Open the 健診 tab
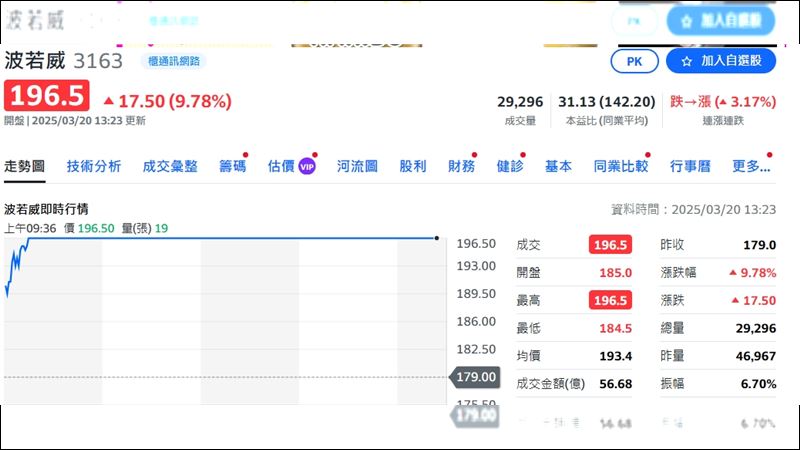Image resolution: width=800 pixels, height=450 pixels. (510, 166)
